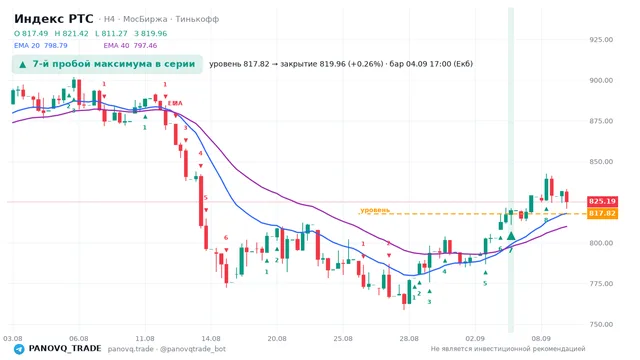Click the price axis label 775.00
Image resolution: width=640 pixels, height=360 pixels.
pyautogui.click(x=601, y=284)
